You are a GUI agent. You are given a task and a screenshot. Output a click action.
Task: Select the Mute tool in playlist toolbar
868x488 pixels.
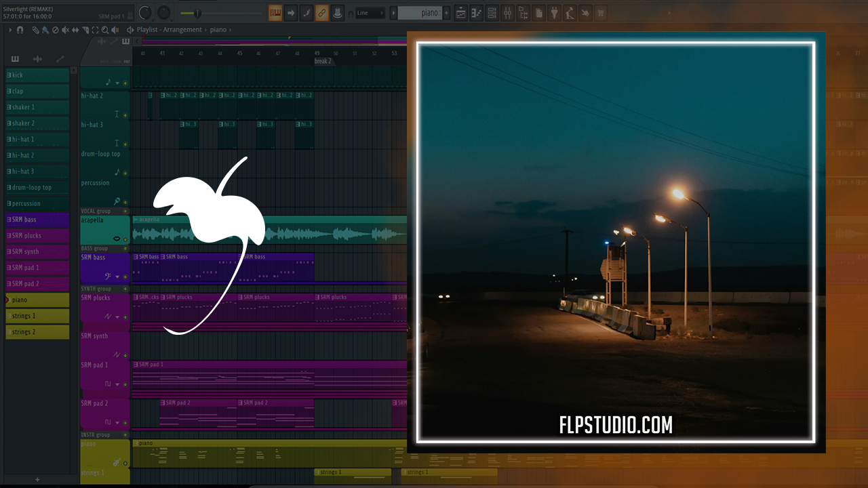(65, 30)
